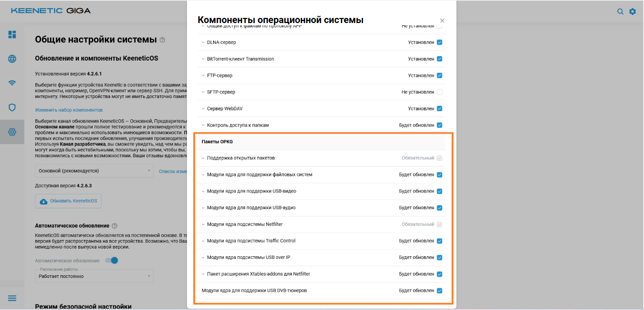Click the help icon next to Автоматическое обновление
The height and width of the screenshot is (310, 644).
[115, 225]
